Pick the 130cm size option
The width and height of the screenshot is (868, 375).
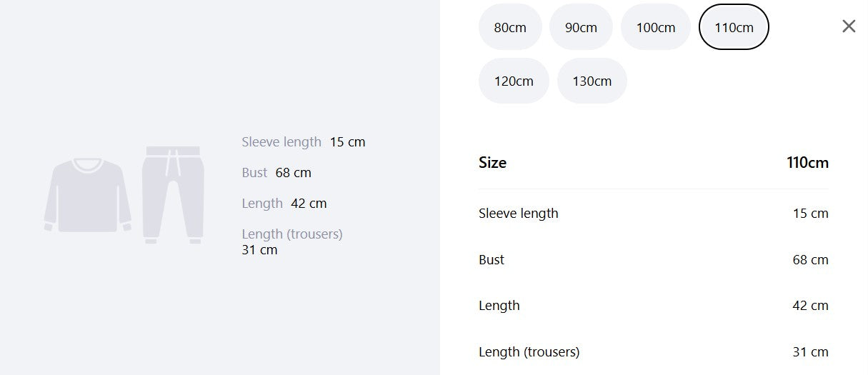coord(592,81)
